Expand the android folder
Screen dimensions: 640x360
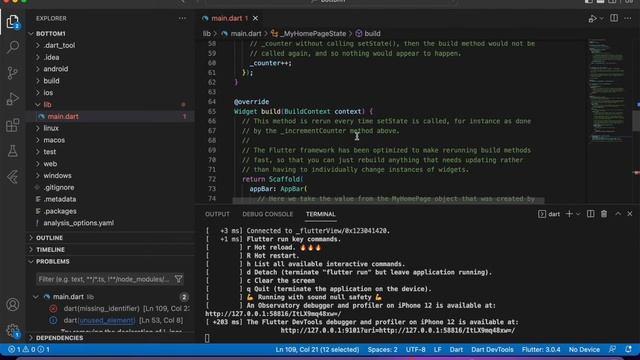click(56, 69)
